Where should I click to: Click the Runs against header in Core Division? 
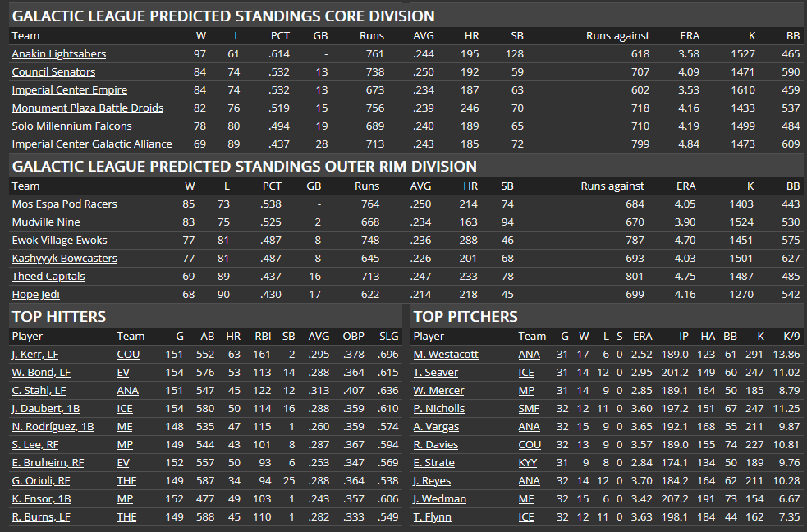coord(617,36)
